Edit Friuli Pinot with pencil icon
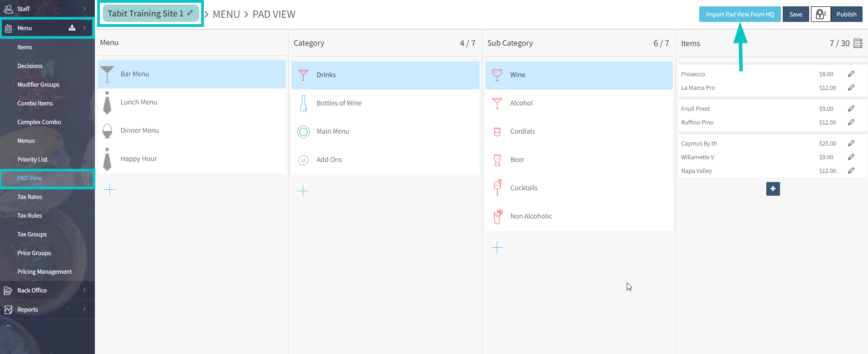The height and width of the screenshot is (354, 868). pos(851,109)
